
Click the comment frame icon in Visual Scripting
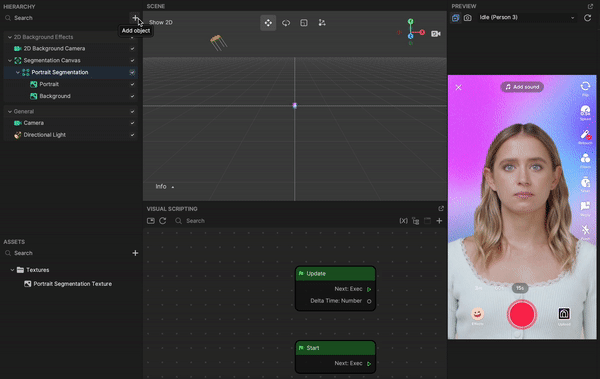(x=427, y=221)
